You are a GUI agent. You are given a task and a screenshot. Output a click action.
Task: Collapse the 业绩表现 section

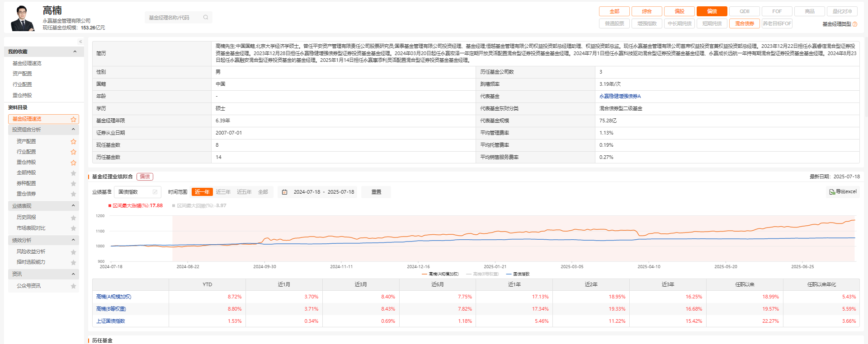coord(73,206)
